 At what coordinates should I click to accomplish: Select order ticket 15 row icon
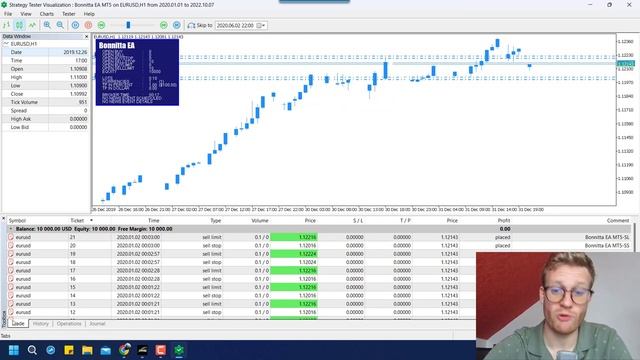[x=11, y=287]
